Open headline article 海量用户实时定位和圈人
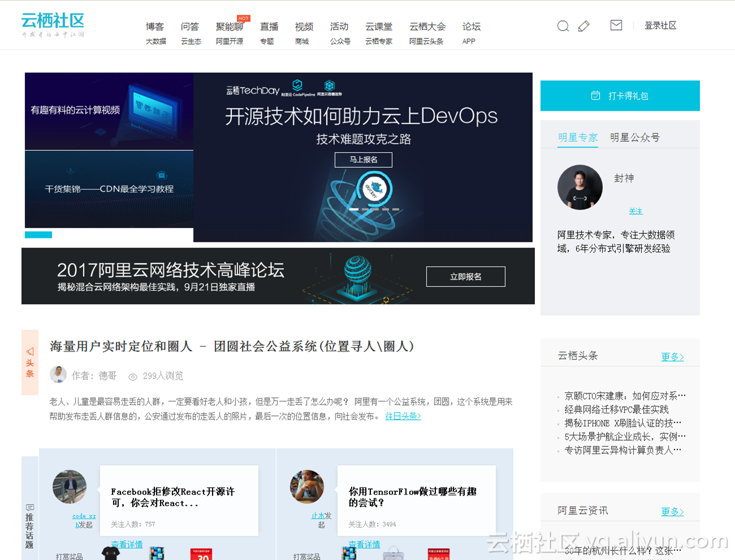 [232, 346]
